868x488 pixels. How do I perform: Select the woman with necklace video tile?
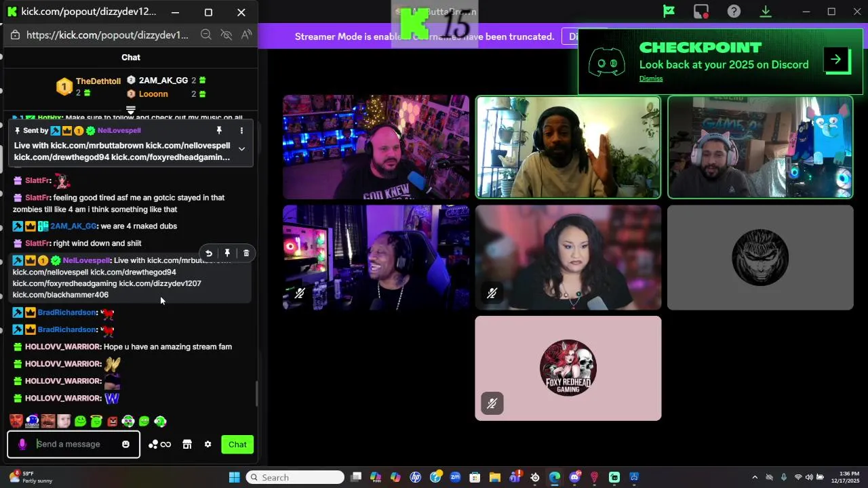coord(568,258)
